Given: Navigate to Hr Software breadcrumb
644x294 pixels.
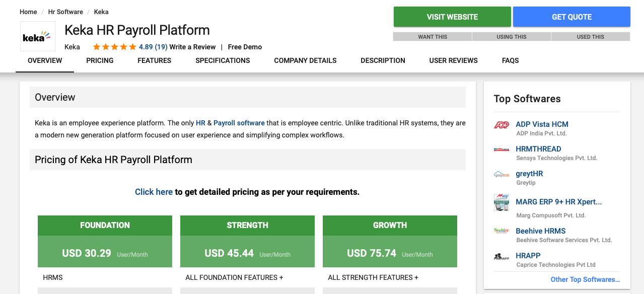Looking at the screenshot, I should [x=65, y=12].
